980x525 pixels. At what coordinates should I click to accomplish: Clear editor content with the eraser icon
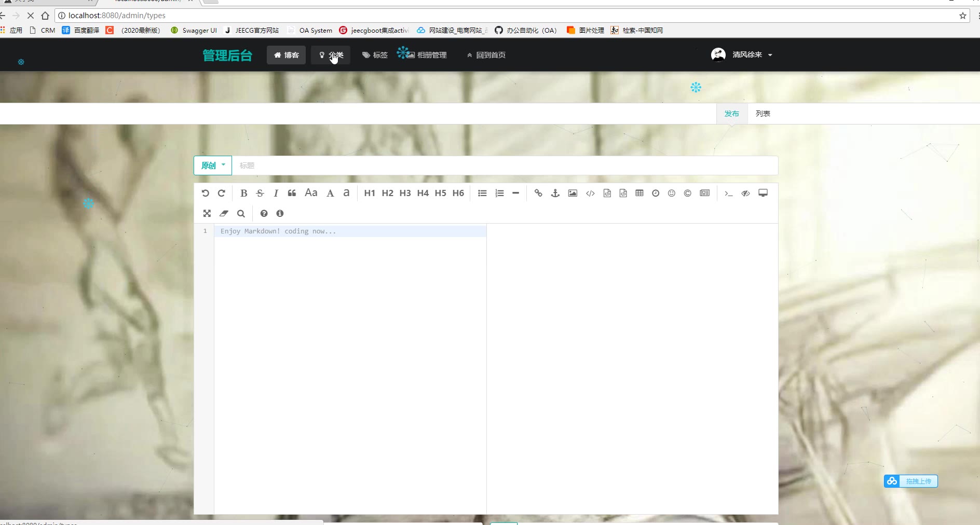(224, 213)
